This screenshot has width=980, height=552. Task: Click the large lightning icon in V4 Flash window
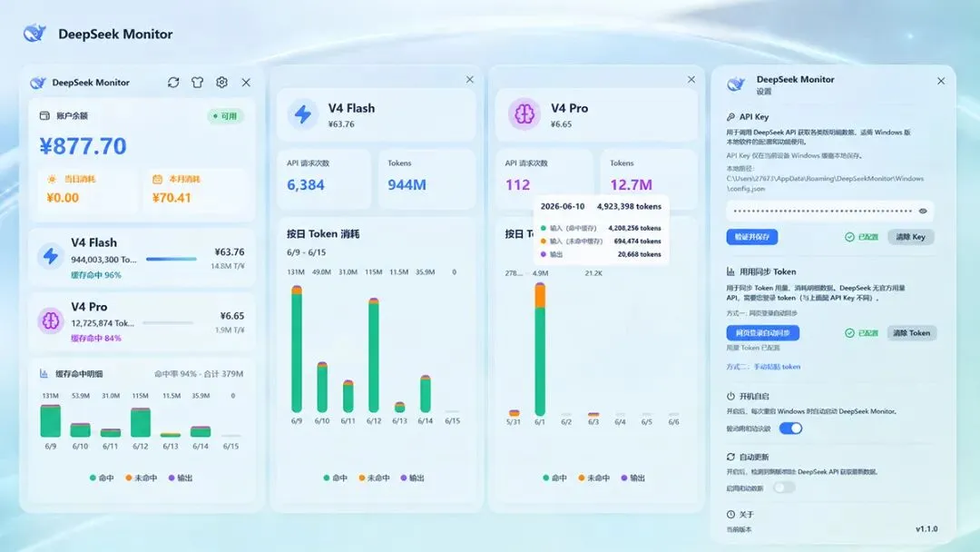click(x=303, y=114)
